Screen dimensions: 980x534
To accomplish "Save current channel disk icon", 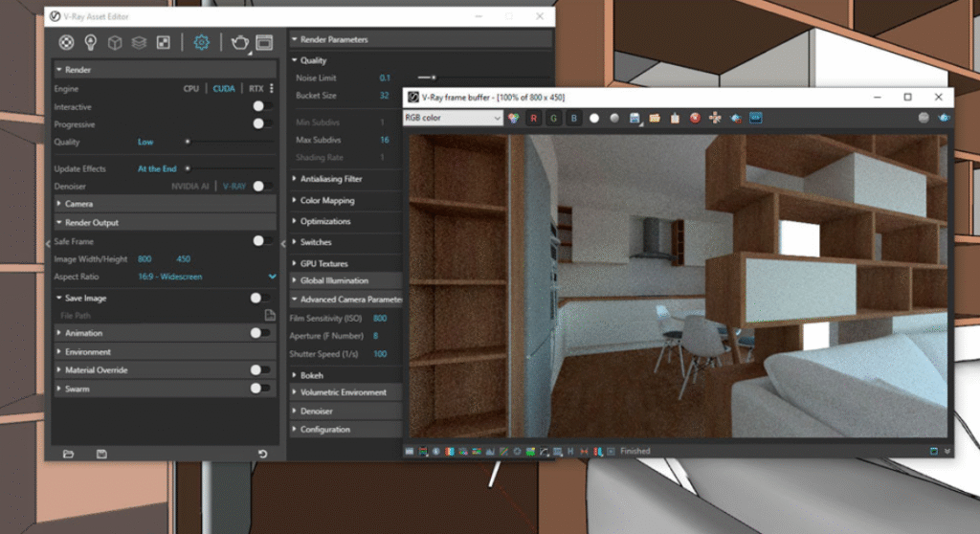I will [x=635, y=118].
